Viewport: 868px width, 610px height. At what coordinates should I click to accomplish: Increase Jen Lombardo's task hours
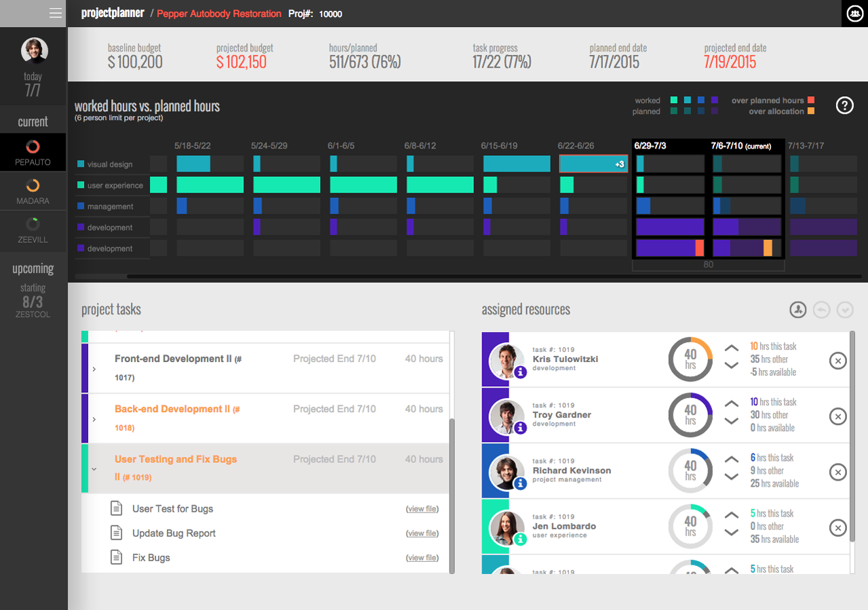pos(731,515)
